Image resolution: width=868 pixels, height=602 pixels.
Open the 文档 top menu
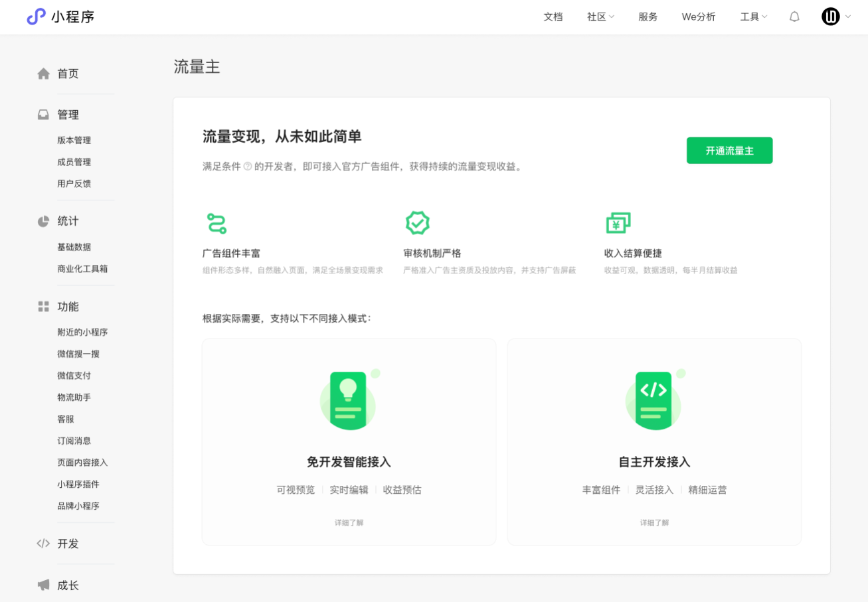pos(553,17)
